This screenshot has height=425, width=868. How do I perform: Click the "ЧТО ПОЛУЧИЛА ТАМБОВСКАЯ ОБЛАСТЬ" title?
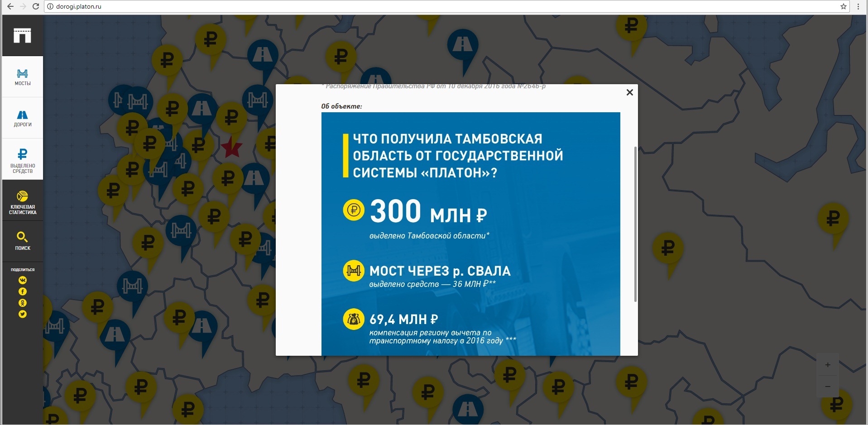[458, 155]
